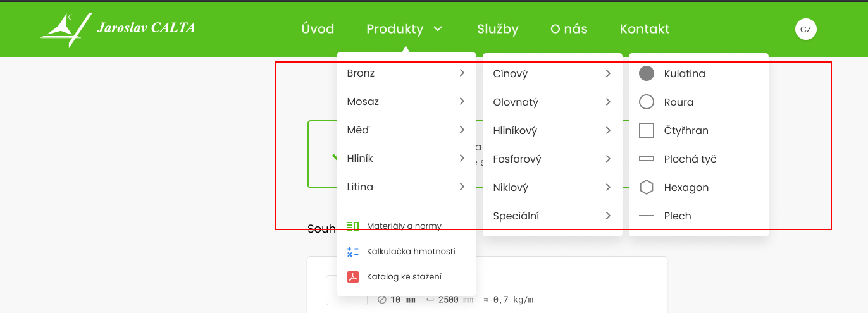The image size is (868, 313).
Task: Collapse the Produkty dropdown chevron
Action: [438, 28]
